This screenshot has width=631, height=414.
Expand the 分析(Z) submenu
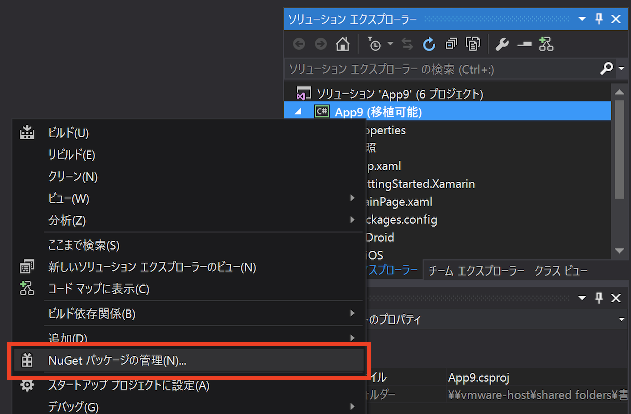pos(189,220)
